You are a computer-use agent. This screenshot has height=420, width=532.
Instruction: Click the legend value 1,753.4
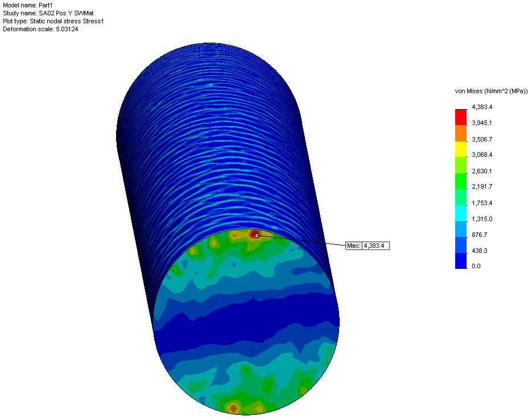pos(482,203)
